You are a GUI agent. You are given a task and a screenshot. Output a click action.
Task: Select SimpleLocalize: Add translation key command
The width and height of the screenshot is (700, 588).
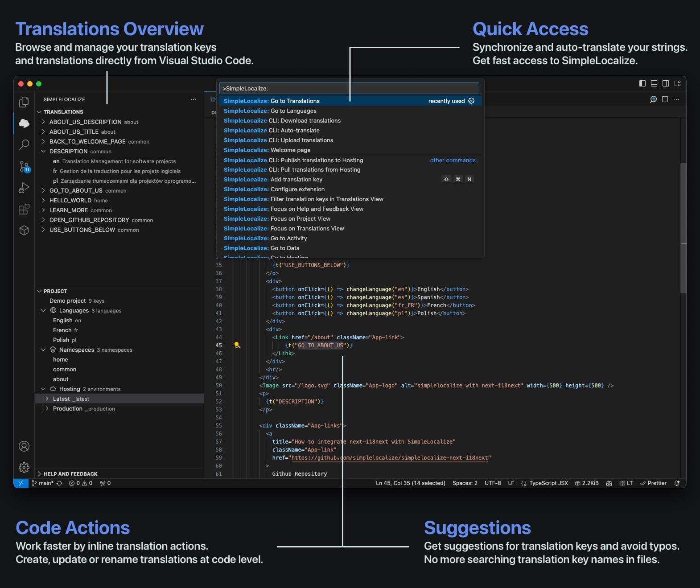click(350, 180)
